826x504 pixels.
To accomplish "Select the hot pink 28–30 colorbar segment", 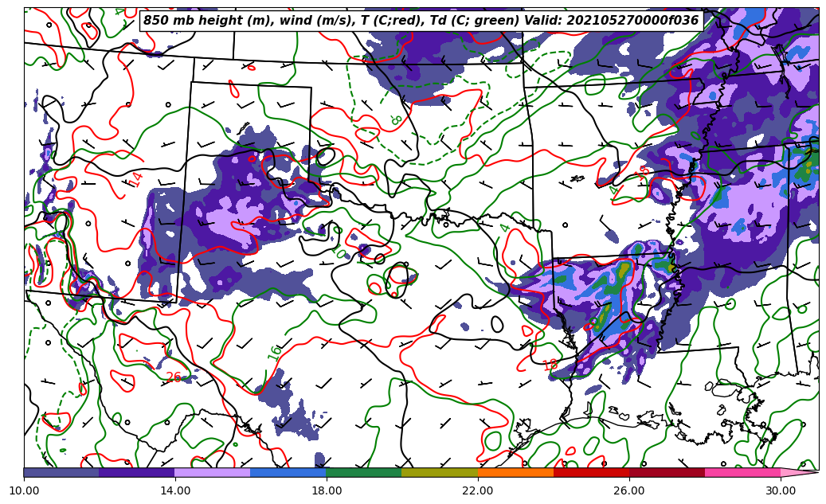I will click(743, 472).
